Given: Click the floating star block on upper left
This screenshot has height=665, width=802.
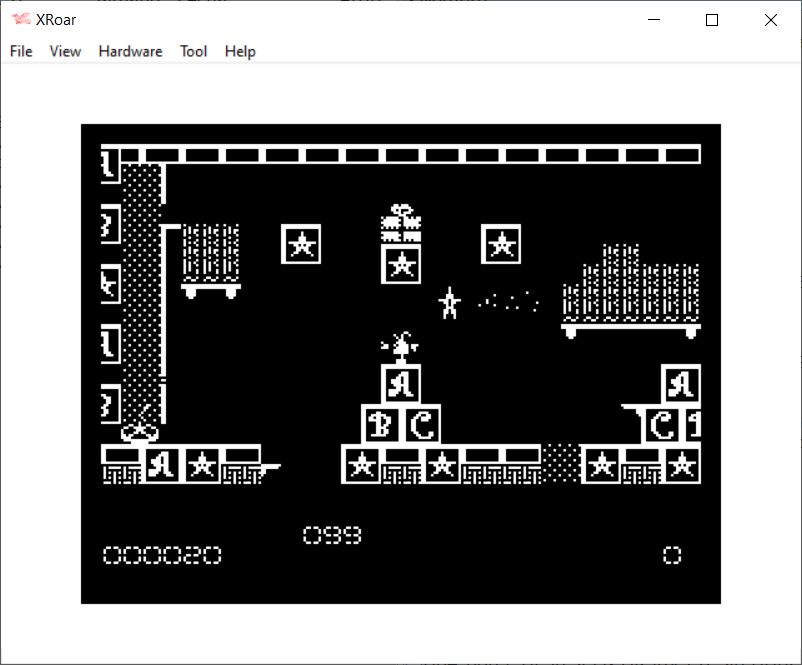Looking at the screenshot, I should click(x=301, y=244).
